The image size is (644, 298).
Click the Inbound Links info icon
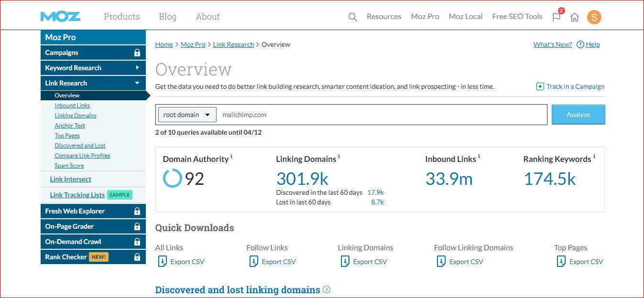[479, 156]
